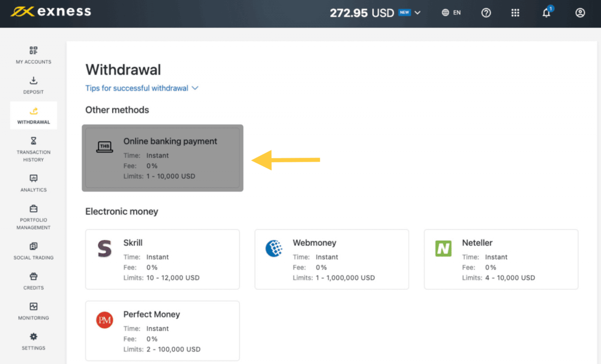Image resolution: width=601 pixels, height=364 pixels.
Task: Expand the account balance dropdown
Action: [417, 13]
